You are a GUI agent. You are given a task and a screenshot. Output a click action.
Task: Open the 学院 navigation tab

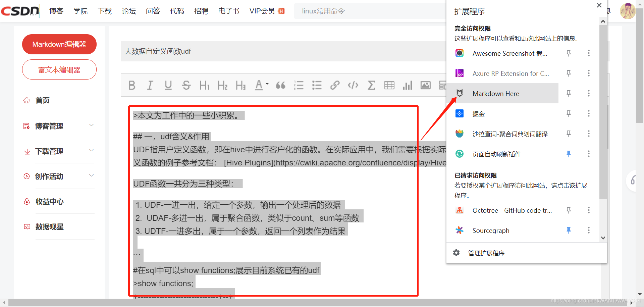[x=80, y=11]
